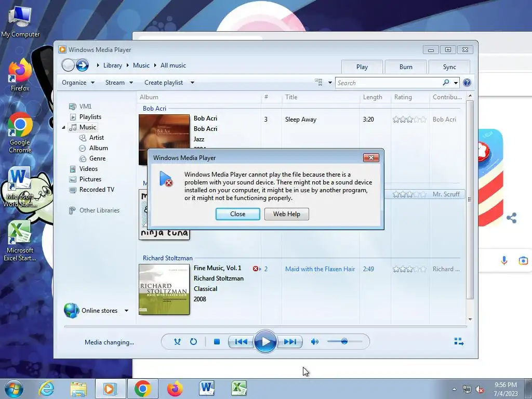The width and height of the screenshot is (532, 399).
Task: Close the error dialog with Close button
Action: tap(238, 214)
